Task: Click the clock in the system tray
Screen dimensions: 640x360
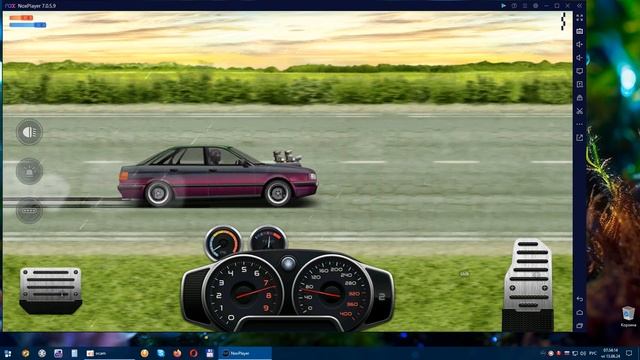Action: coord(611,353)
